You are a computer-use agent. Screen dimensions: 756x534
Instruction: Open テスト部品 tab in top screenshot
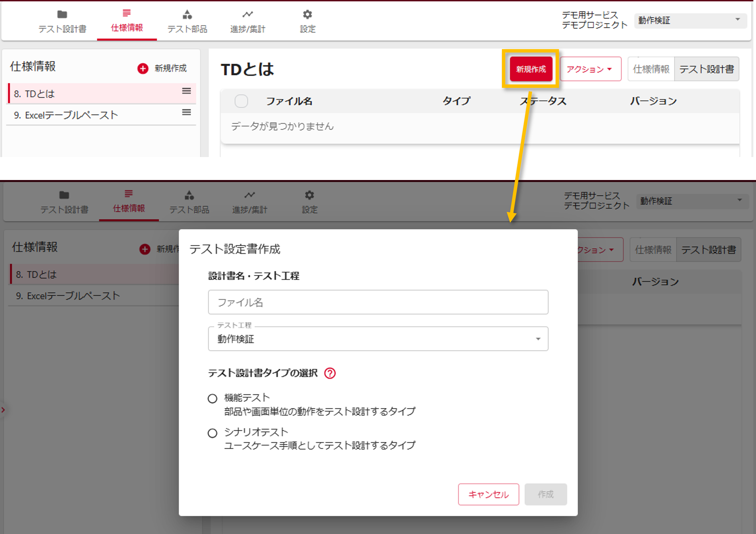click(187, 22)
